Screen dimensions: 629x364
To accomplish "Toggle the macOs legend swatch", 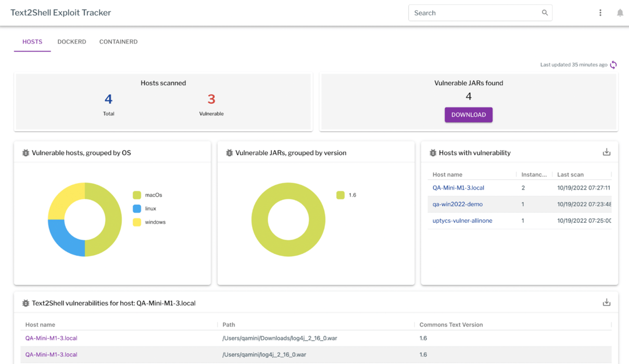I will tap(137, 195).
